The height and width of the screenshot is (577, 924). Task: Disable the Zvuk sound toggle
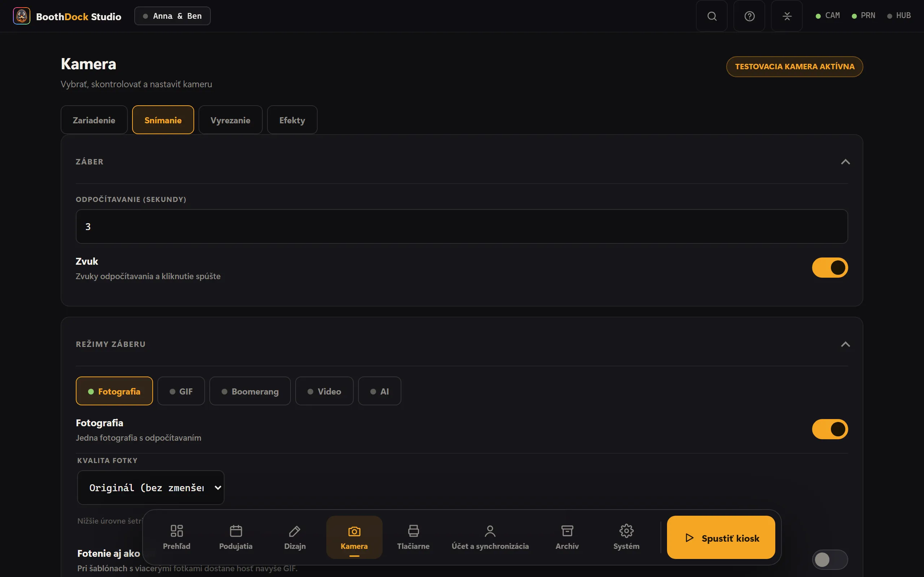coord(830,268)
